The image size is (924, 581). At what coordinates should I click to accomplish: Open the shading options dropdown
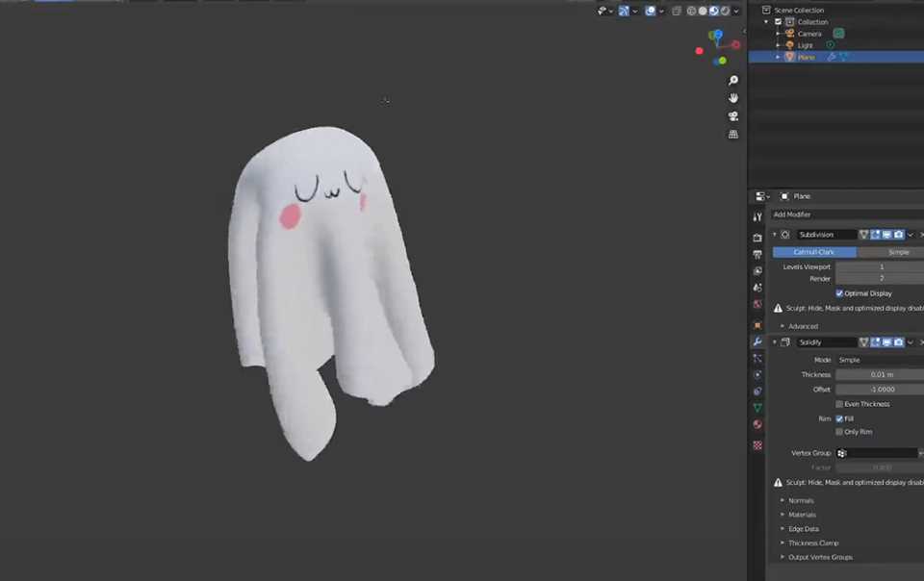[x=736, y=11]
